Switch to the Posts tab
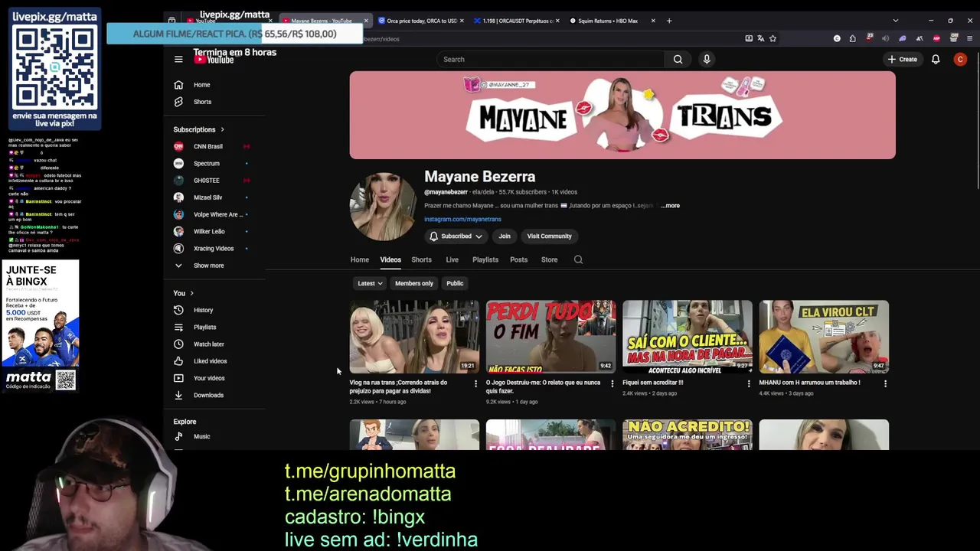This screenshot has width=980, height=551. (518, 259)
